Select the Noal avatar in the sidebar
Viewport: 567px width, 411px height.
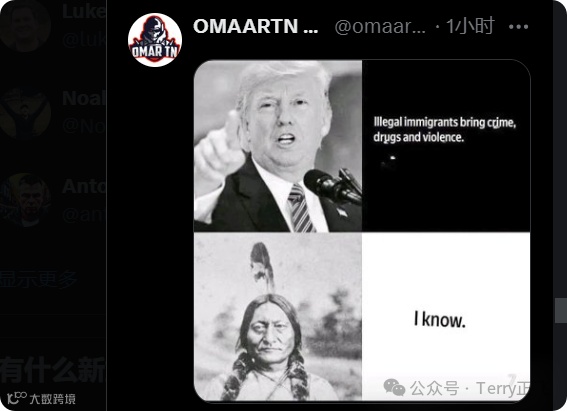pos(25,113)
